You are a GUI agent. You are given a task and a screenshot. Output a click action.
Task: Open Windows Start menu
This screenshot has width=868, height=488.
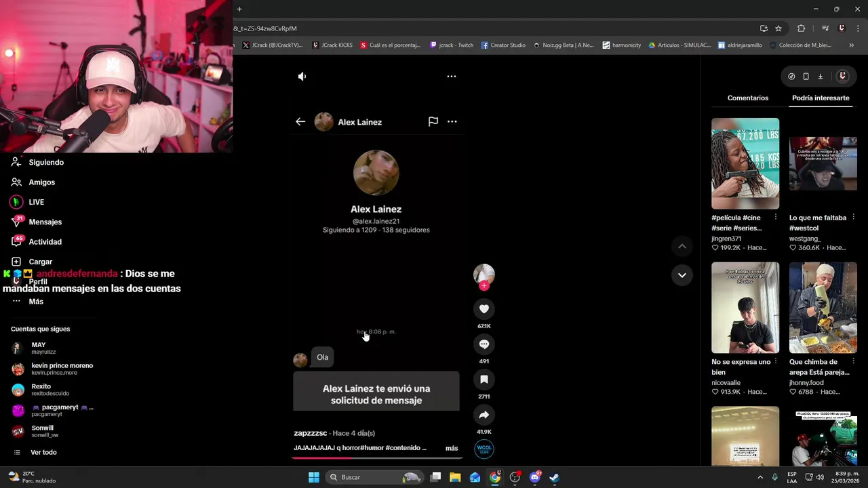[314, 477]
